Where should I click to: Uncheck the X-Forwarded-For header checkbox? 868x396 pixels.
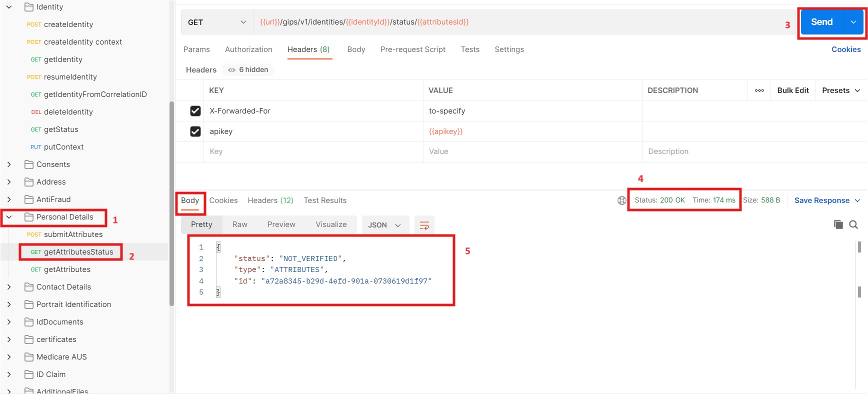(195, 111)
